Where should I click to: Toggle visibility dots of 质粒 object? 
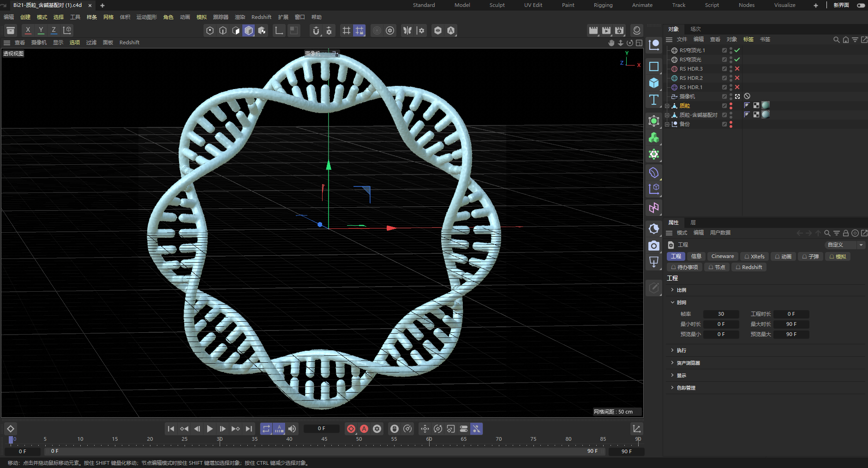pos(731,106)
